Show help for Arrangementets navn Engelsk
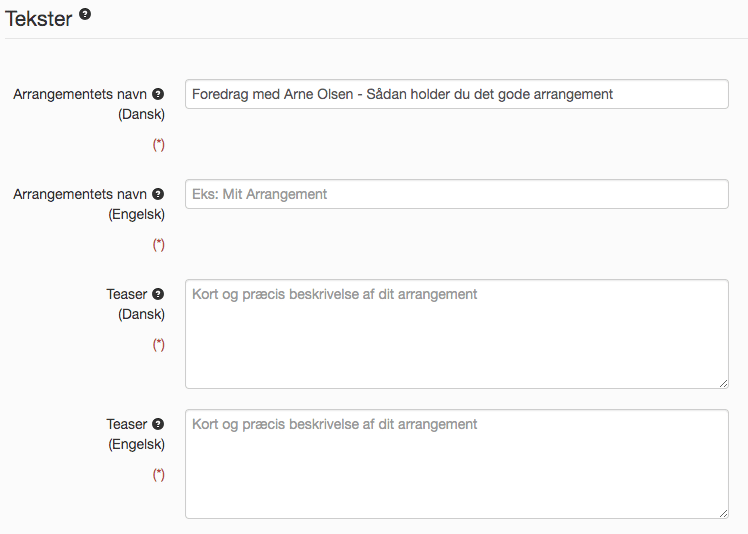The height and width of the screenshot is (534, 748). pyautogui.click(x=158, y=194)
